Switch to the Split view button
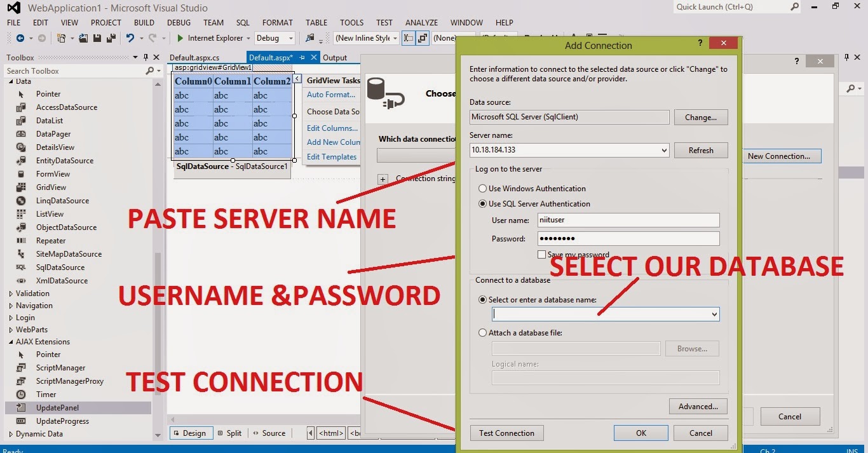868x453 pixels. (x=229, y=433)
